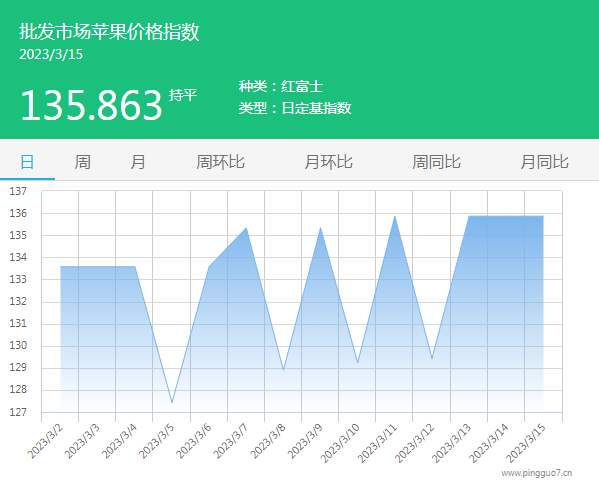
Task: Click the title 批发市场苹果价格指数
Action: click(x=109, y=31)
